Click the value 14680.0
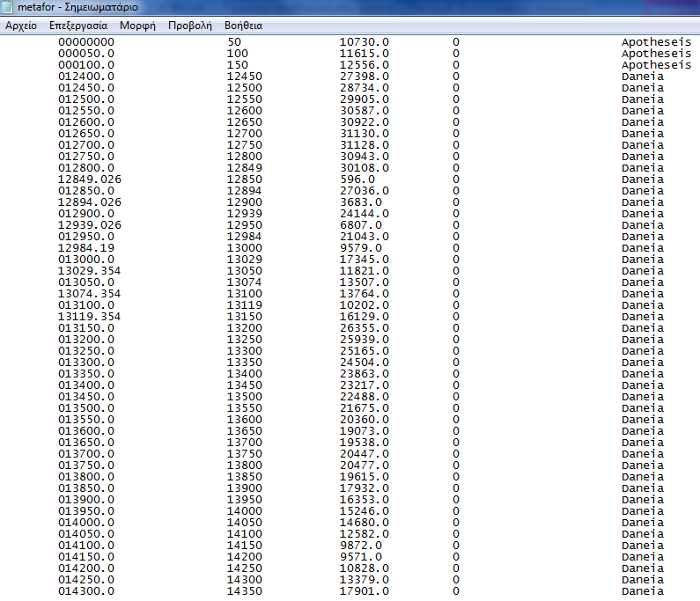 [365, 523]
